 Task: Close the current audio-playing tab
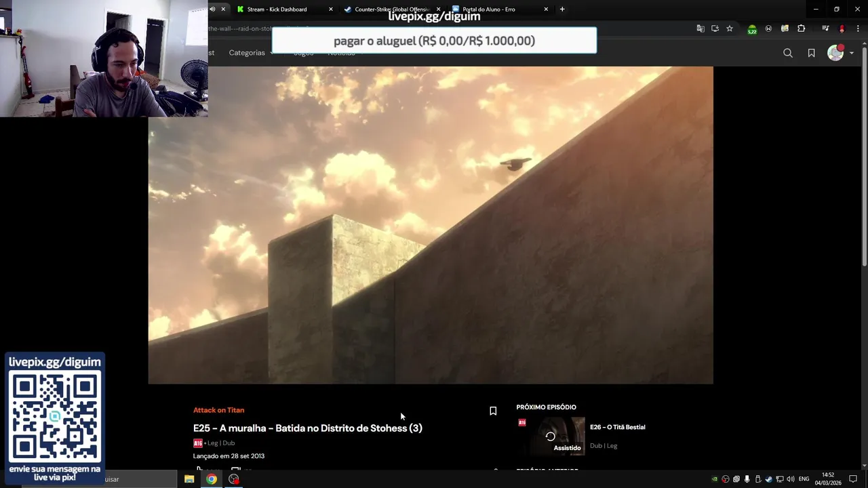click(x=223, y=9)
